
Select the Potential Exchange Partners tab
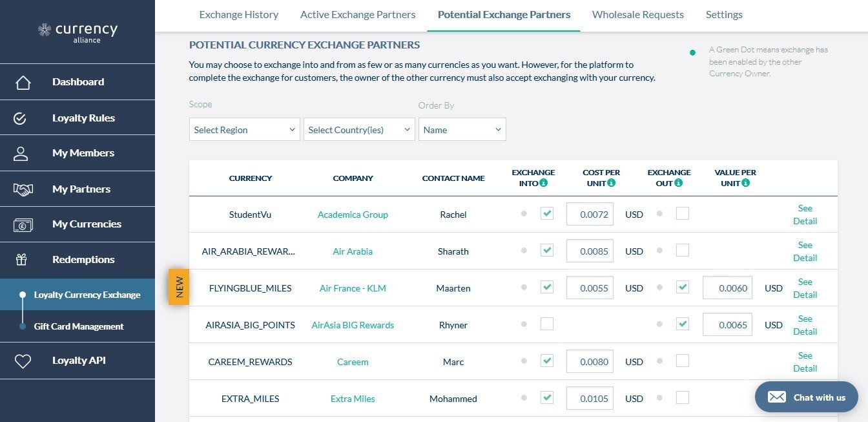pyautogui.click(x=504, y=14)
